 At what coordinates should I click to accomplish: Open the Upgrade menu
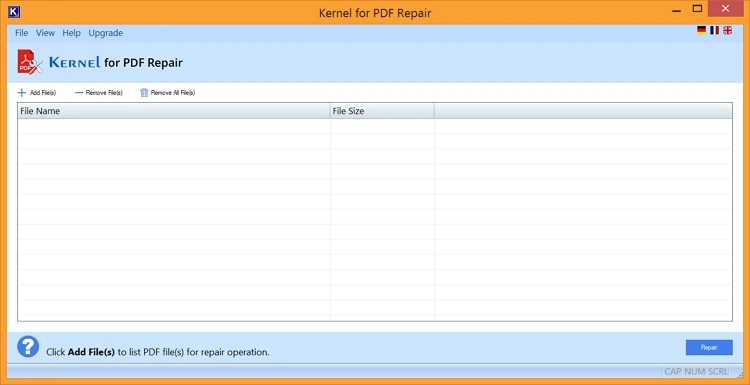click(106, 33)
